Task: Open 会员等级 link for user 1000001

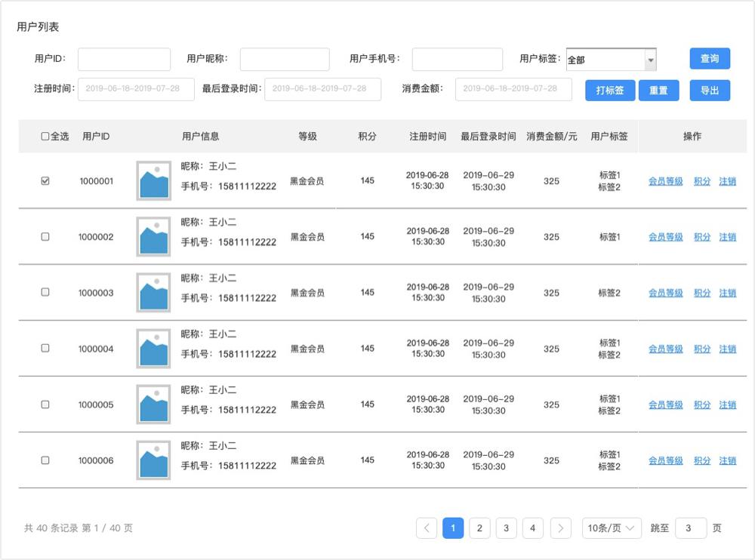Action: [664, 181]
